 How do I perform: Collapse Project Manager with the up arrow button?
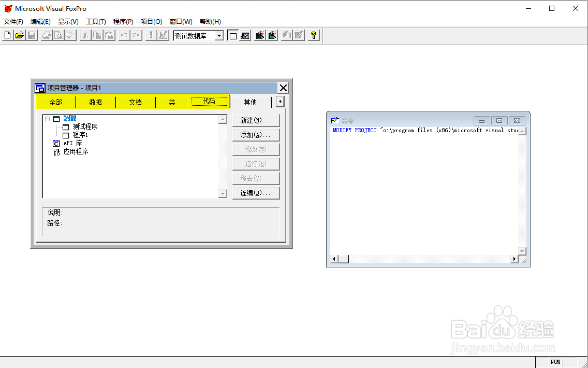pos(280,102)
